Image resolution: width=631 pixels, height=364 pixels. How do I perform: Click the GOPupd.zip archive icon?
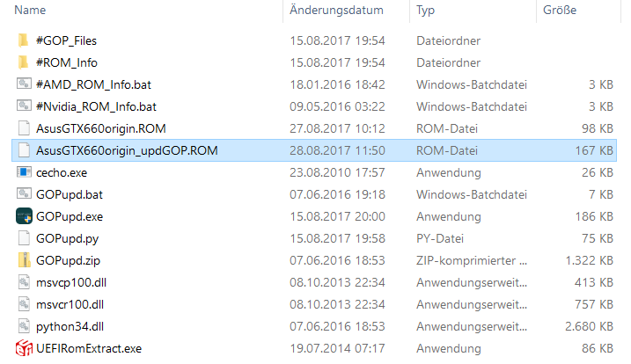pyautogui.click(x=24, y=260)
